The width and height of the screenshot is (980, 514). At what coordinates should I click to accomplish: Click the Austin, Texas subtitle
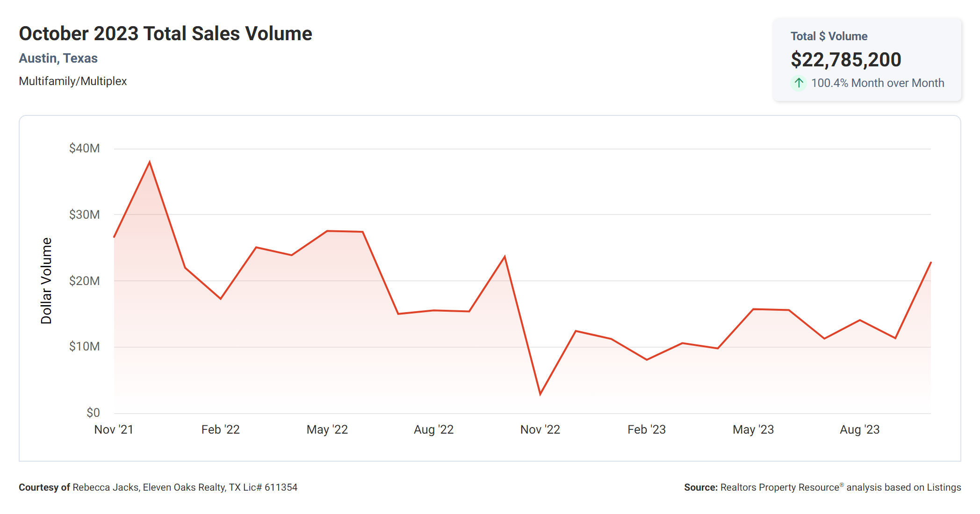pos(58,58)
